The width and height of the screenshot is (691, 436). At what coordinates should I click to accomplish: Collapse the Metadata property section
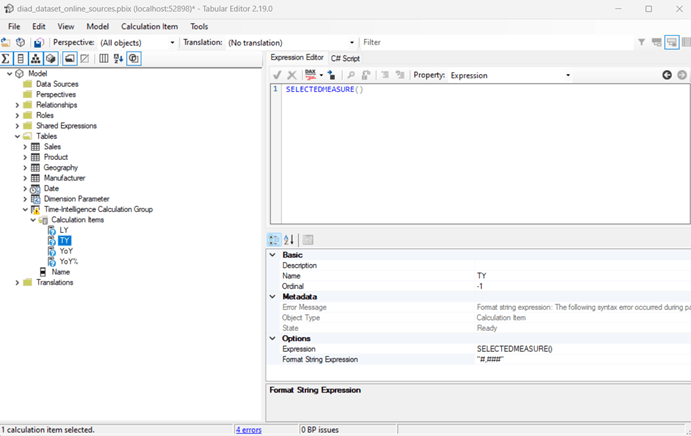click(274, 296)
